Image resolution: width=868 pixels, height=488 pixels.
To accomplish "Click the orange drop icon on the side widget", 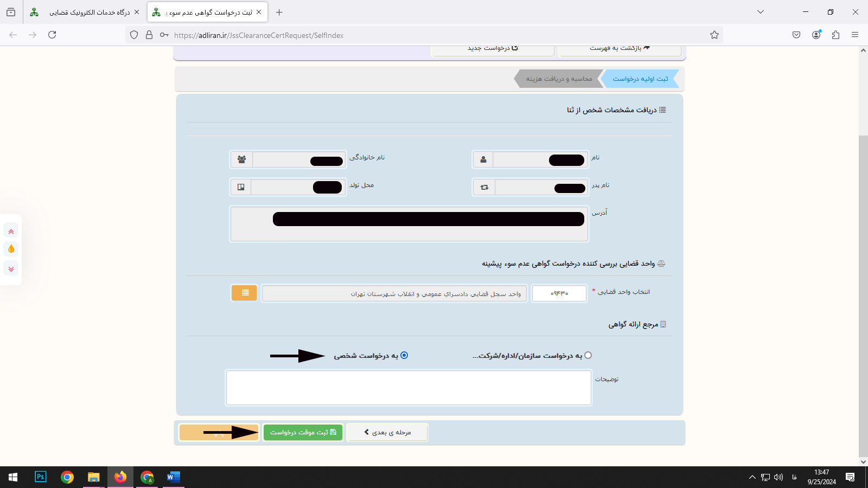I will 11,249.
